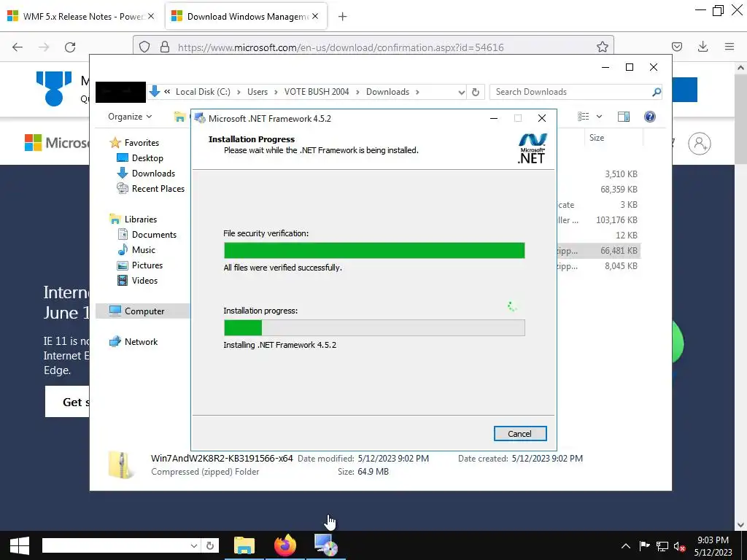Click the Search Downloads field
Viewport: 747px width, 560px height.
point(570,92)
